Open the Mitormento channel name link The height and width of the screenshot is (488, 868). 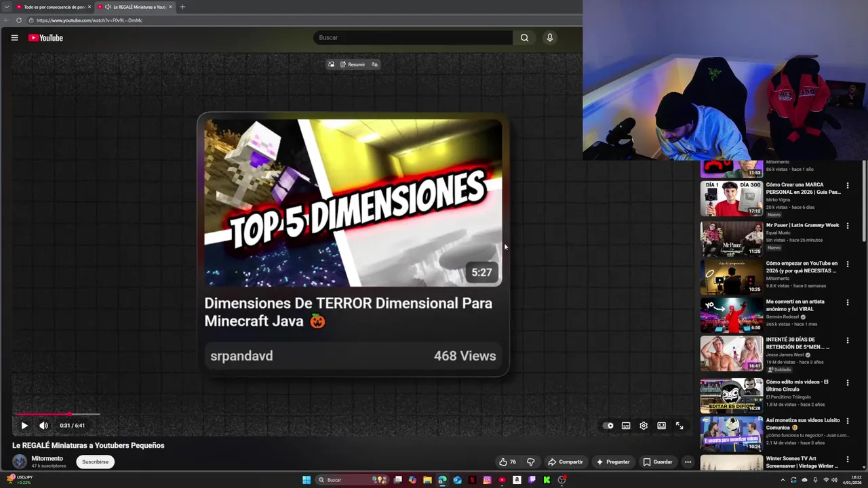tap(47, 458)
